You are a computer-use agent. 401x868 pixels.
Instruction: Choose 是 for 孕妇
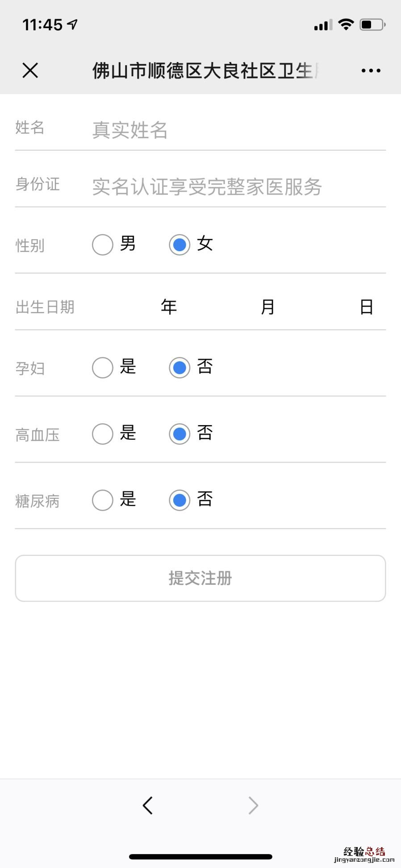[103, 368]
